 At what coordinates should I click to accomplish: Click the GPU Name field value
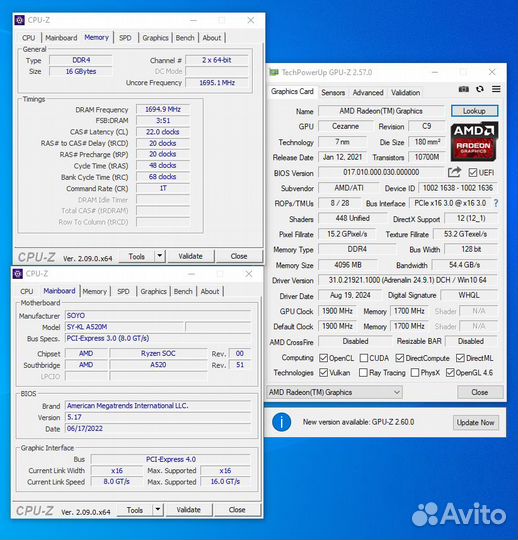coord(381,111)
